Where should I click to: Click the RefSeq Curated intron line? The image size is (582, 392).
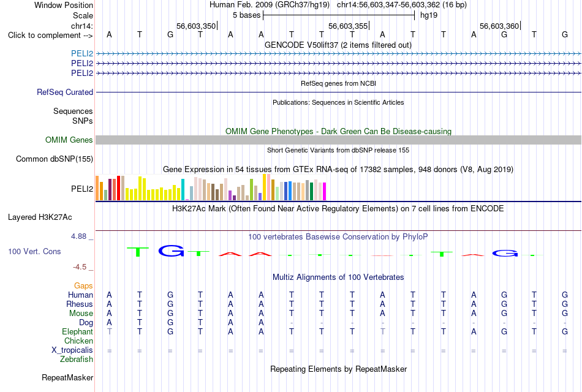(338, 92)
